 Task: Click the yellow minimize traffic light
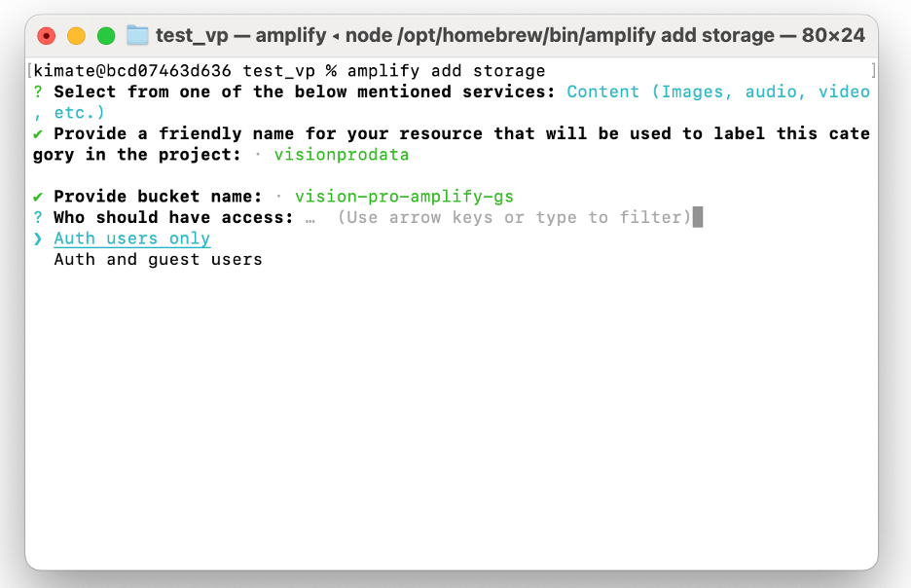pos(74,34)
